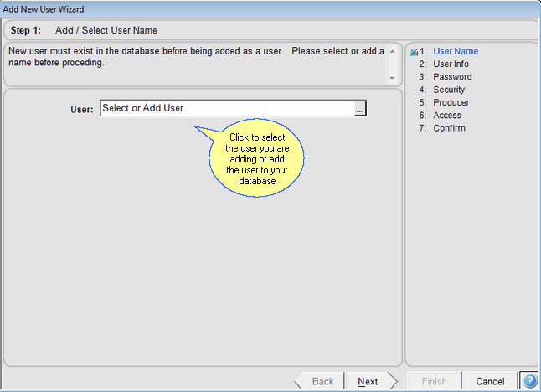Image resolution: width=541 pixels, height=392 pixels.
Task: Click the current step marker icon
Action: (x=414, y=52)
